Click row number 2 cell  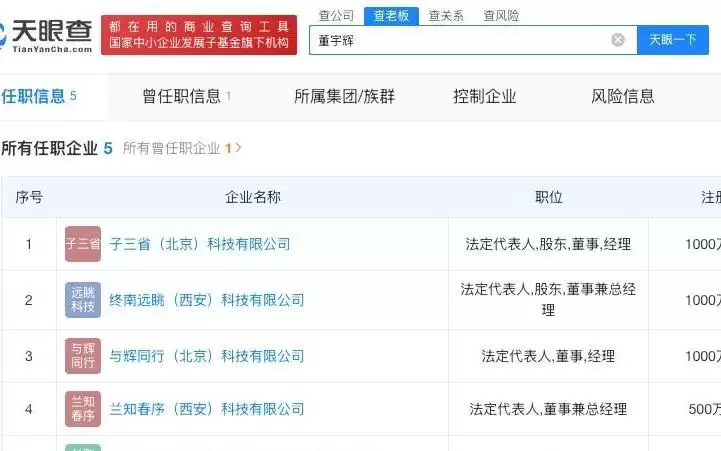coord(29,300)
